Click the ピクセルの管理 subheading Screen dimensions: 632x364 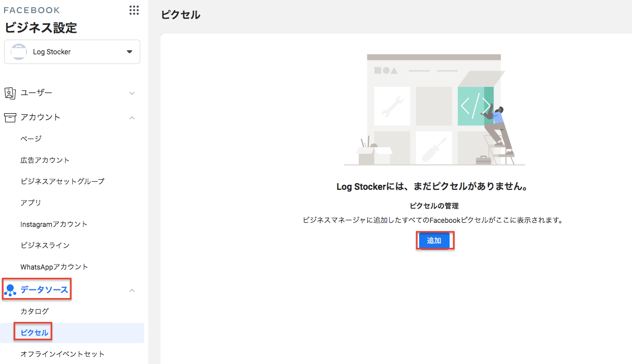(434, 206)
